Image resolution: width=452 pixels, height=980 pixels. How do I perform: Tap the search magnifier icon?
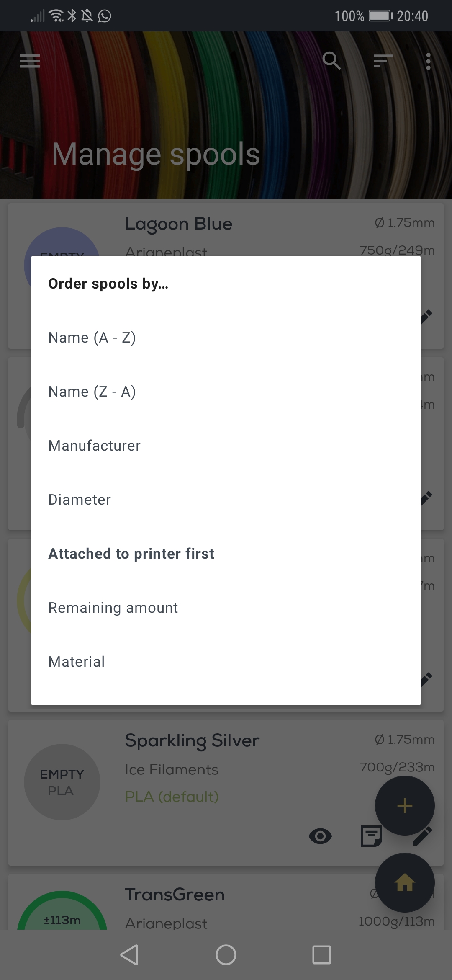pyautogui.click(x=331, y=61)
